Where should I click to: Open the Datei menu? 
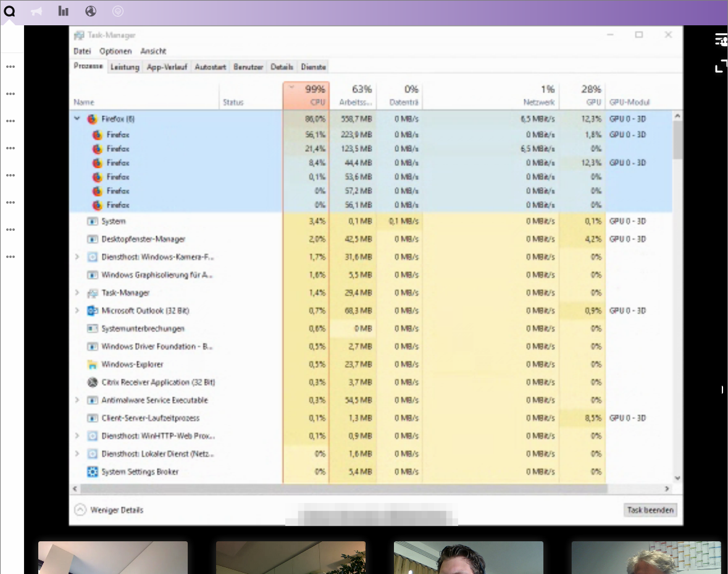click(x=82, y=51)
